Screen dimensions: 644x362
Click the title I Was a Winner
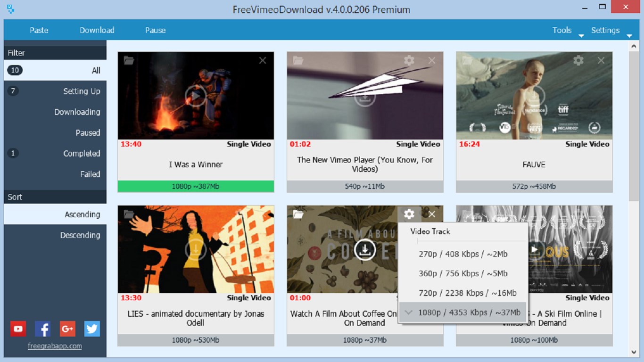point(196,165)
